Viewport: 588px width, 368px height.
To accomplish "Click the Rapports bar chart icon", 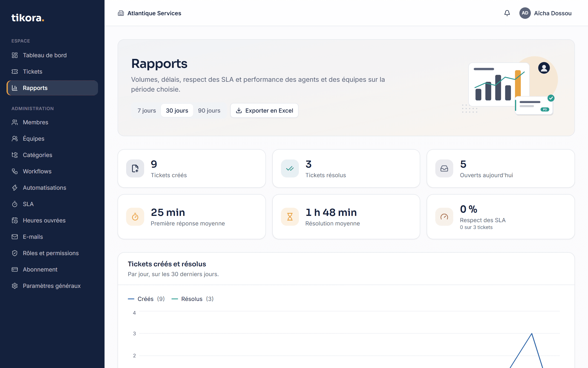I will click(15, 88).
